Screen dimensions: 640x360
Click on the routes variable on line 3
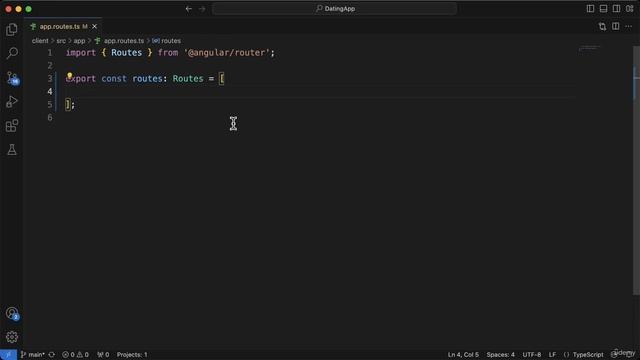point(147,78)
